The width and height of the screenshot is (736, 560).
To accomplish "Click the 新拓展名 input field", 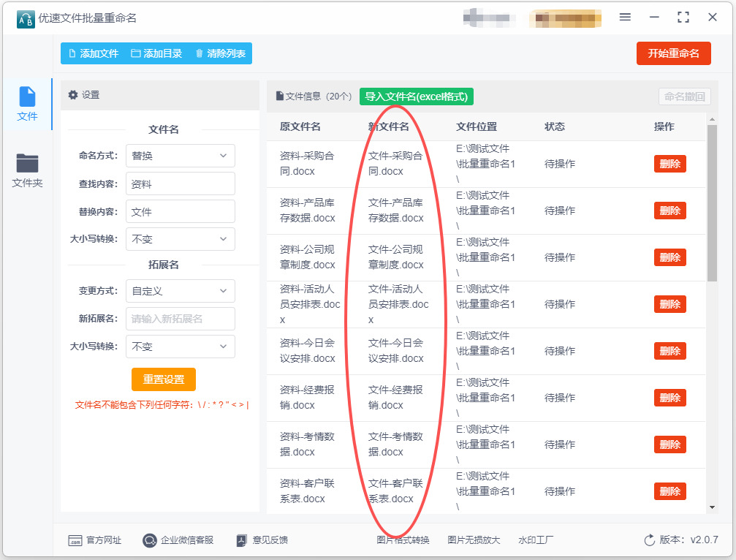I will tap(180, 319).
